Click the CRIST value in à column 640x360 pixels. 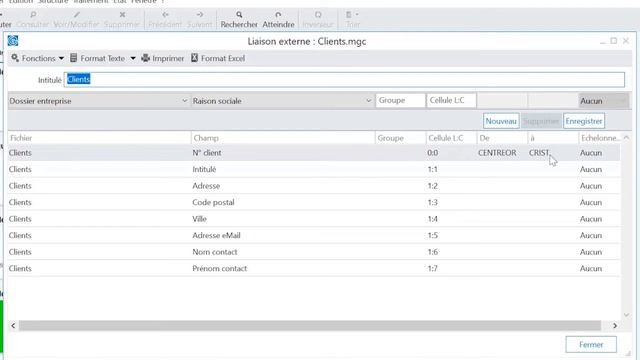pos(539,153)
